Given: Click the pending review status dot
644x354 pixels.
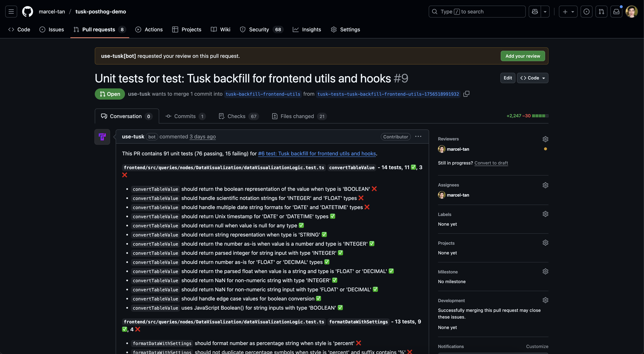Looking at the screenshot, I should [545, 149].
